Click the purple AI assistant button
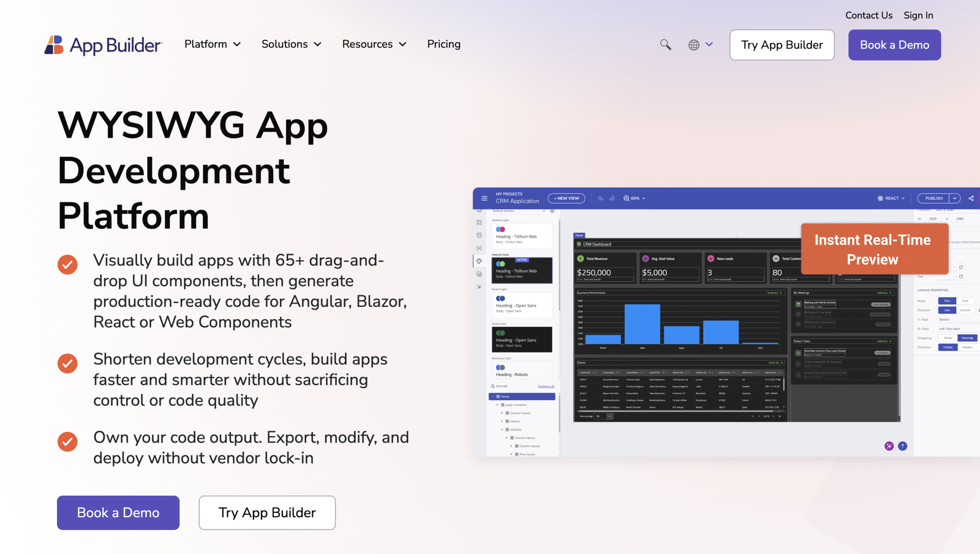The width and height of the screenshot is (980, 554). coord(889,446)
